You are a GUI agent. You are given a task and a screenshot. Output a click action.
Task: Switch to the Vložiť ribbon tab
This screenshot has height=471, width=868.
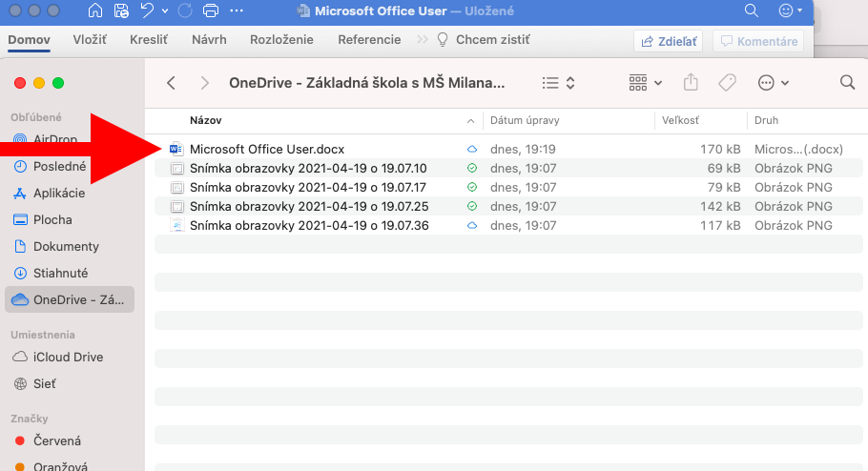pyautogui.click(x=90, y=40)
